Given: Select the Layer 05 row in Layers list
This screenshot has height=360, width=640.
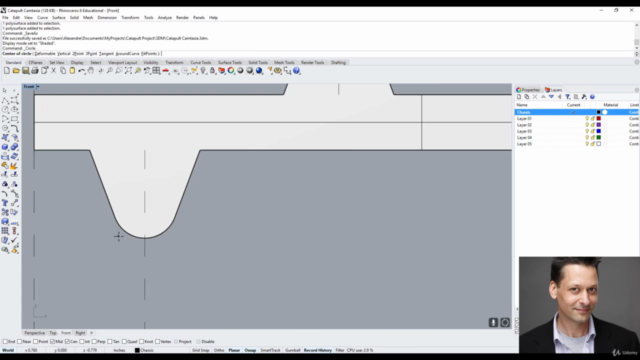Looking at the screenshot, I should click(577, 144).
